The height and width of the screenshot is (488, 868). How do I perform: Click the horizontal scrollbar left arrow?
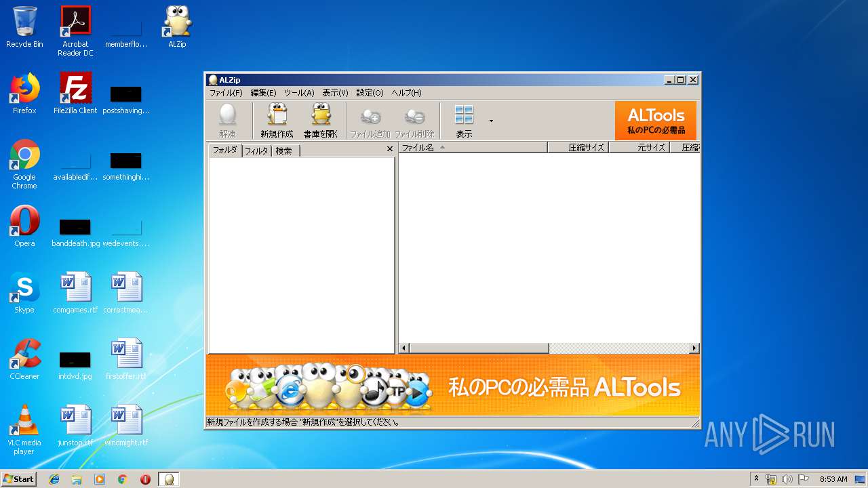(x=404, y=348)
